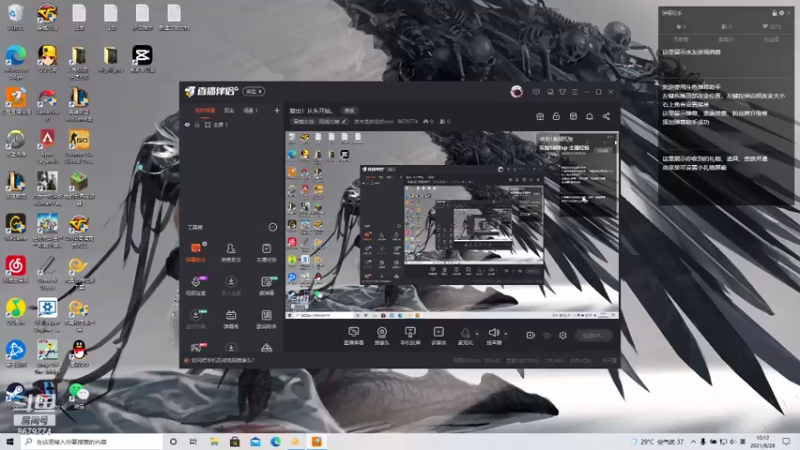Screen dimensions: 800x450
Task: Hide the 全屏 1 source with eye icon
Action: [x=187, y=124]
